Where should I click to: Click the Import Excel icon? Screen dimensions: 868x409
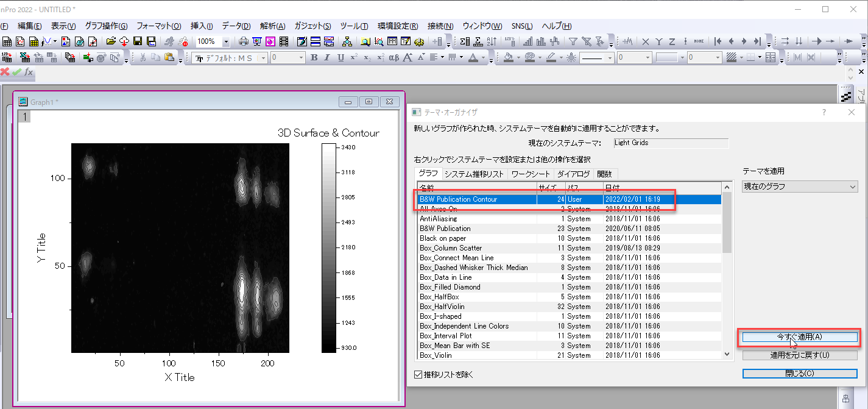click(x=24, y=57)
